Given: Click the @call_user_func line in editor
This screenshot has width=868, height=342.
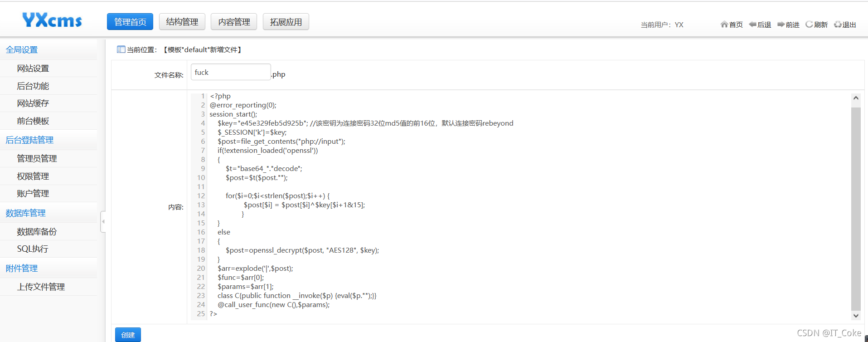Looking at the screenshot, I should 273,305.
